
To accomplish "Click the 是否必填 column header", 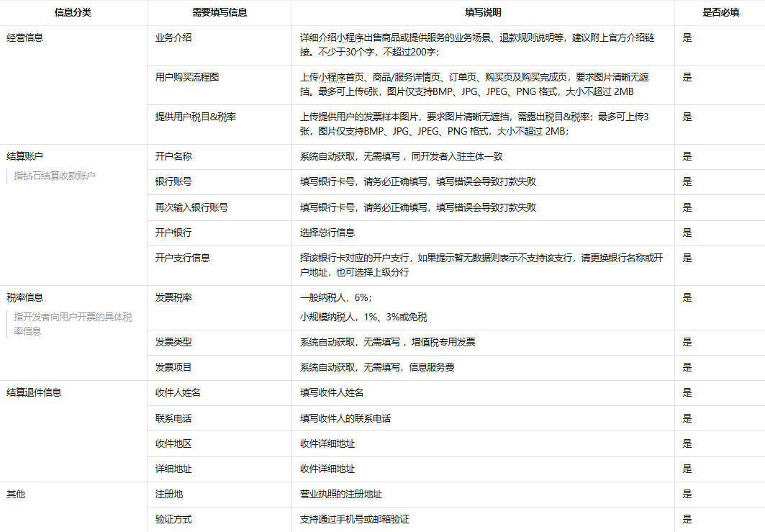I will (x=720, y=13).
